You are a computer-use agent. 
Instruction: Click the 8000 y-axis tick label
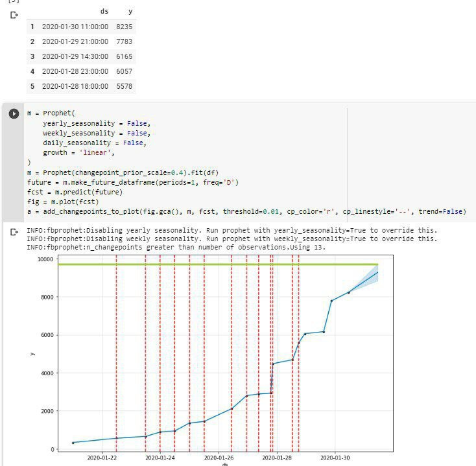[47, 297]
